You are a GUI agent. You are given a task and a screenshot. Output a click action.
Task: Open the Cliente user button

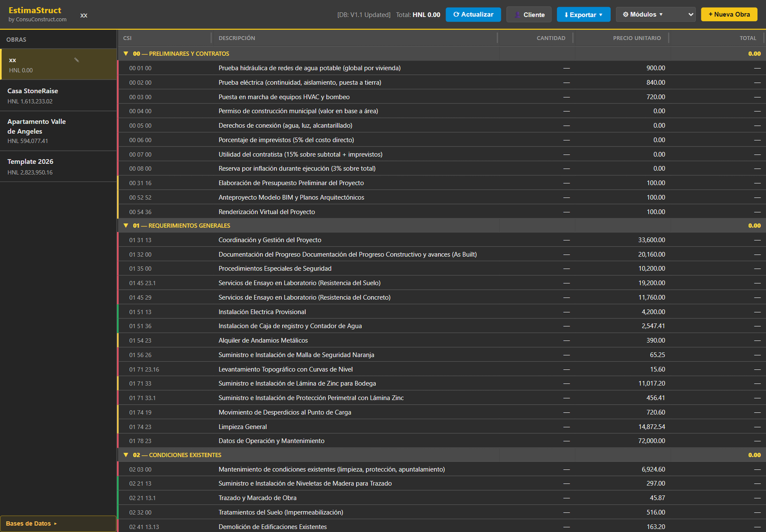[529, 14]
